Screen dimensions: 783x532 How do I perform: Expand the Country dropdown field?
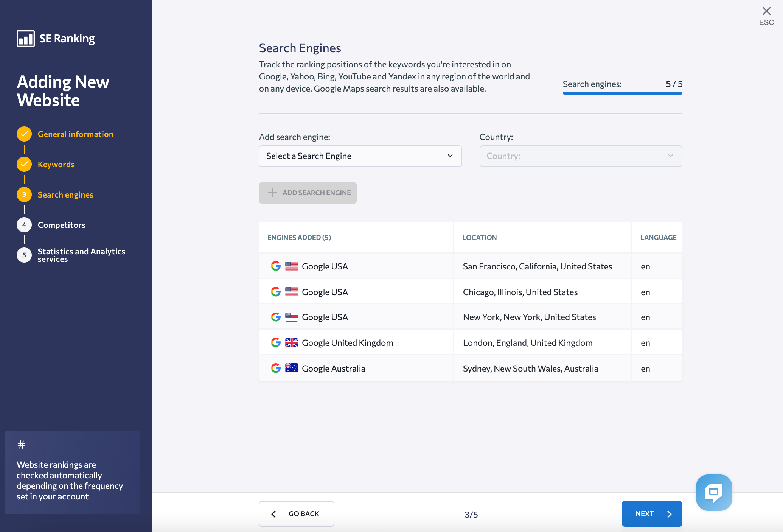click(x=581, y=156)
